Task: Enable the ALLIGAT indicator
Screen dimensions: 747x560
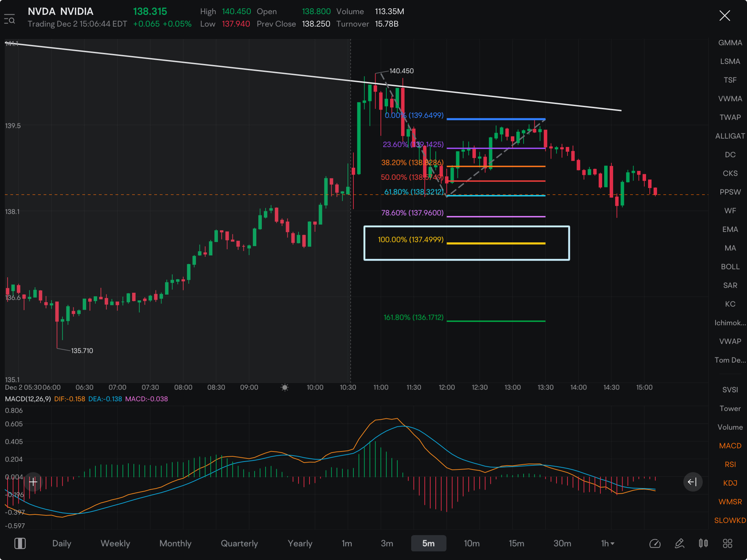Action: pos(730,136)
